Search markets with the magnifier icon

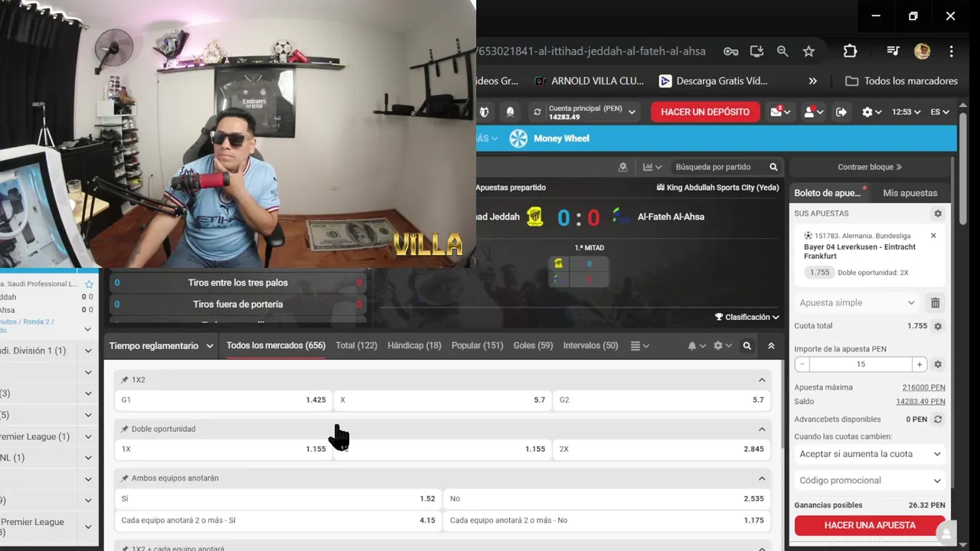point(747,346)
